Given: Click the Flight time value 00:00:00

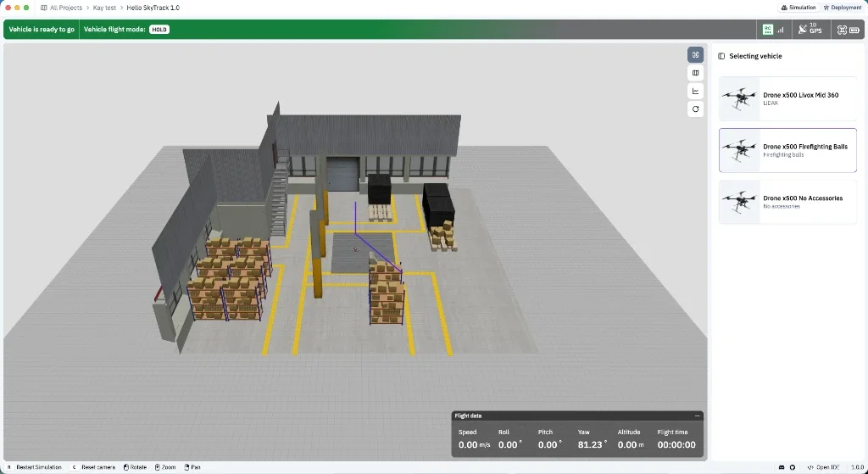Looking at the screenshot, I should coord(676,444).
